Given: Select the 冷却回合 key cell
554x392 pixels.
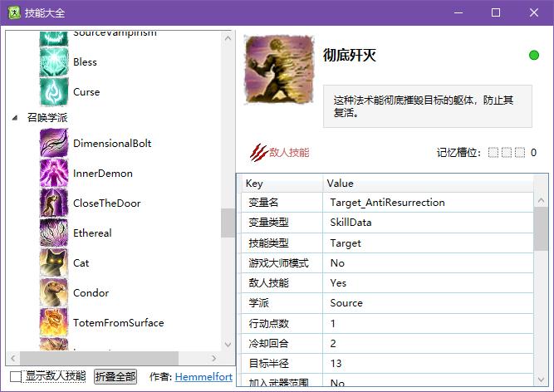Looking at the screenshot, I should (x=282, y=343).
